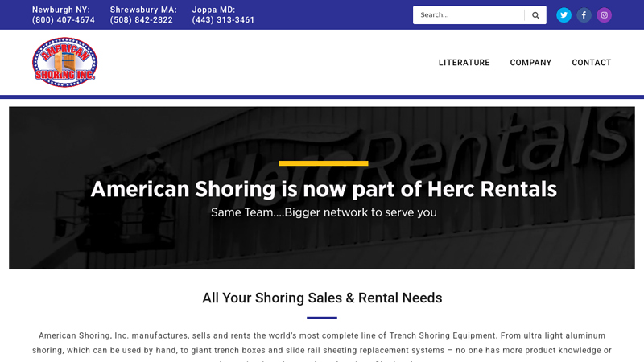This screenshot has width=644, height=362.
Task: Call Shrewsbury MA number (508) 842-2822
Action: tap(142, 19)
